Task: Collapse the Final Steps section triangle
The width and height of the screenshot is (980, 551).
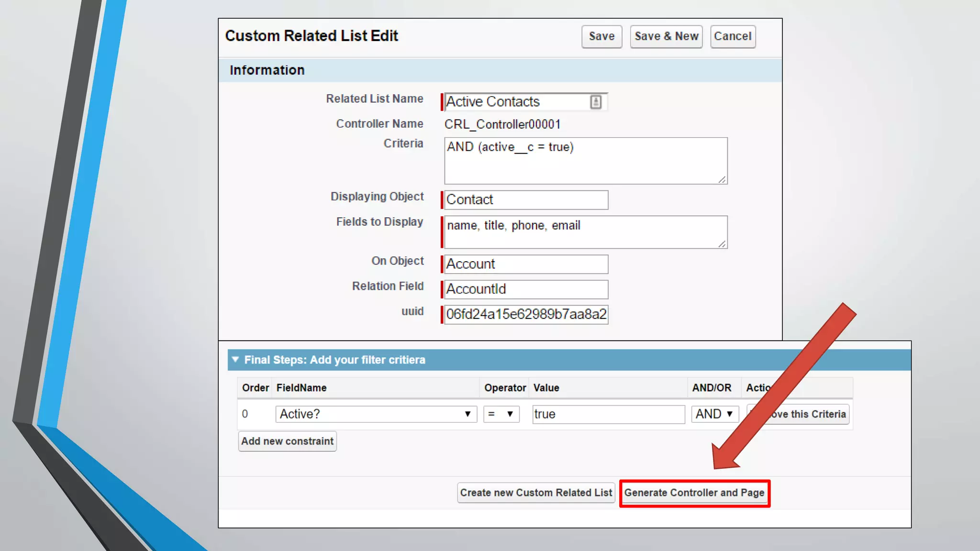Action: click(x=235, y=360)
